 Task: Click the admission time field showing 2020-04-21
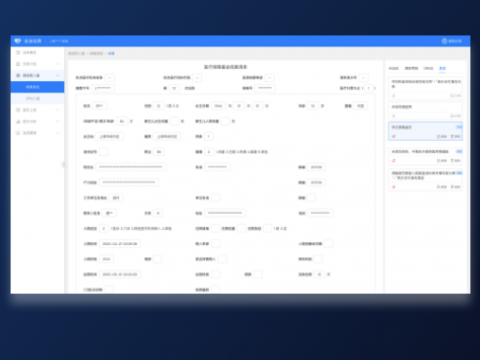[x=120, y=244]
